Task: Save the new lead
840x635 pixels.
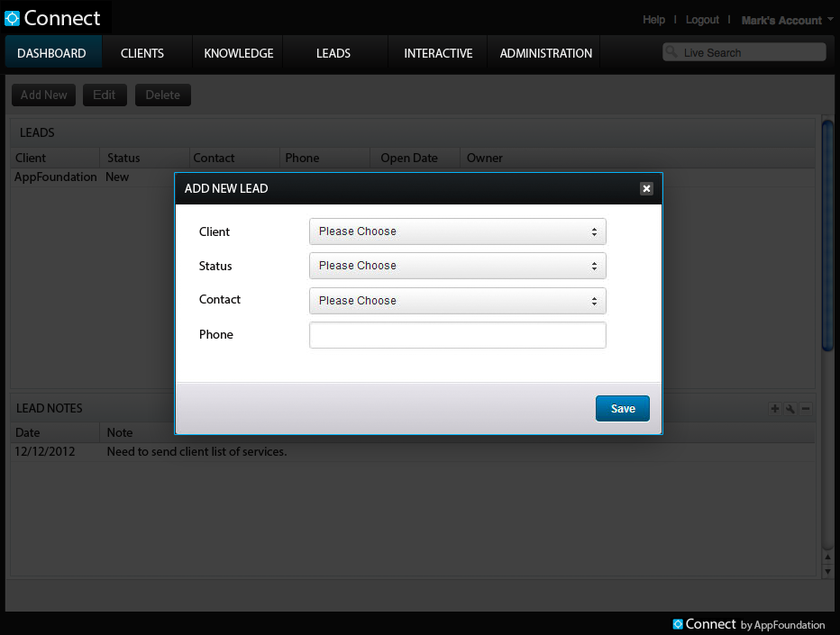Action: pyautogui.click(x=623, y=409)
